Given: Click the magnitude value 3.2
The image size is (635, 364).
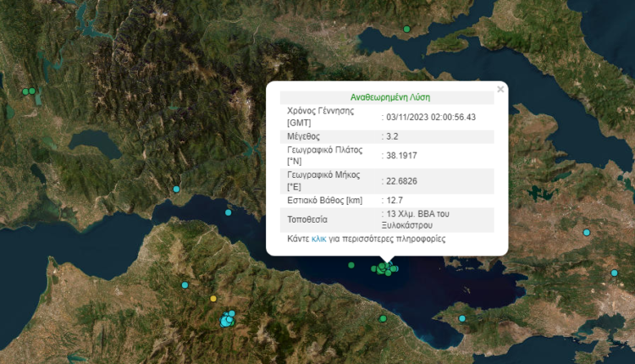Looking at the screenshot, I should pyautogui.click(x=393, y=135).
